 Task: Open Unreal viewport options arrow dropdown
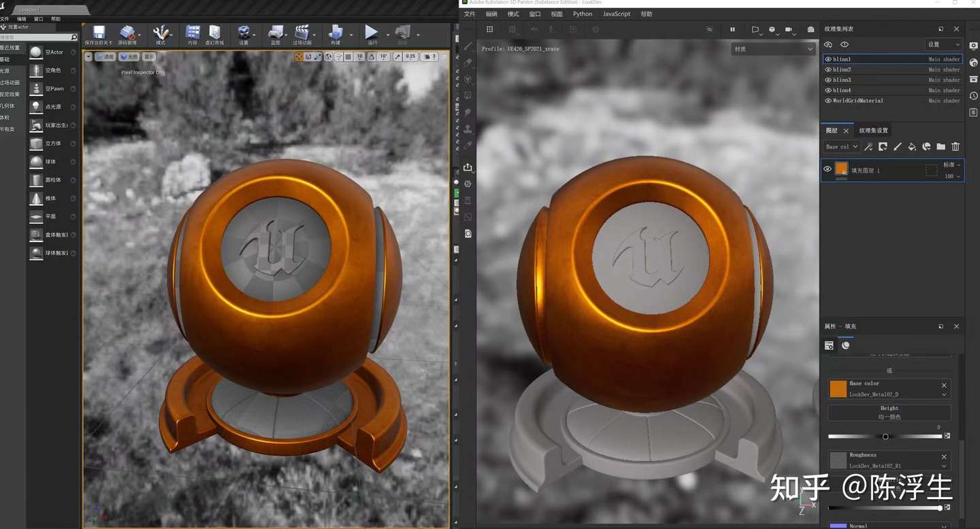[88, 56]
